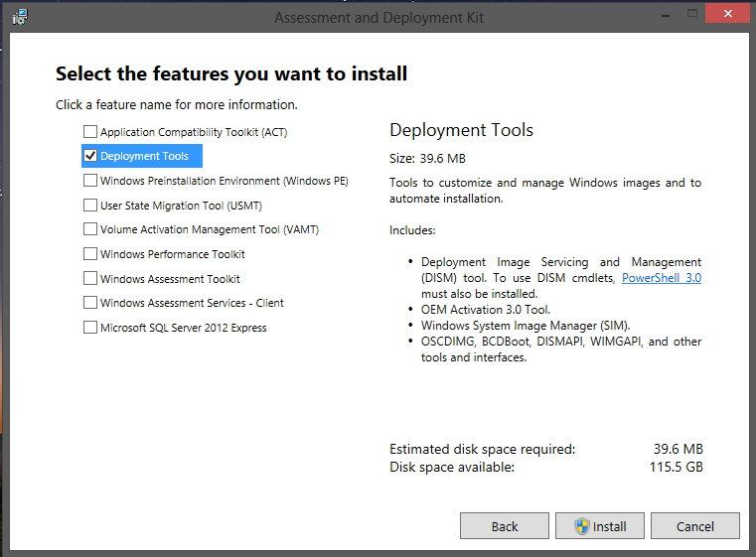Viewport: 756px width, 557px height.
Task: Enable the Windows Preinstallation Environment checkbox
Action: coord(90,181)
